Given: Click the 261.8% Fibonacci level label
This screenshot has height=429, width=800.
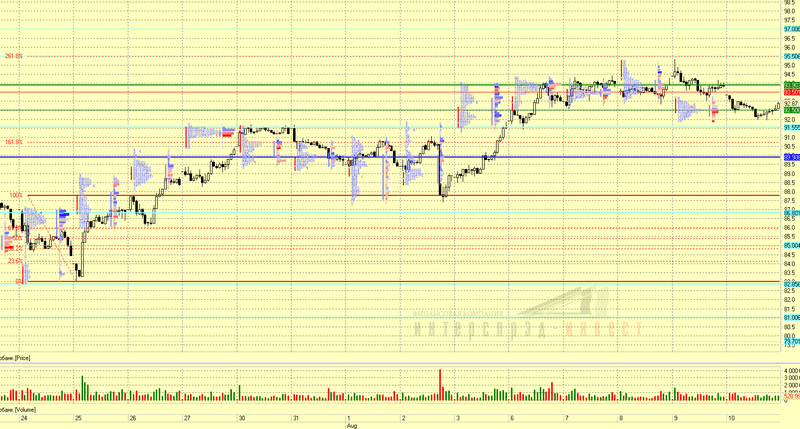Looking at the screenshot, I should [x=13, y=56].
